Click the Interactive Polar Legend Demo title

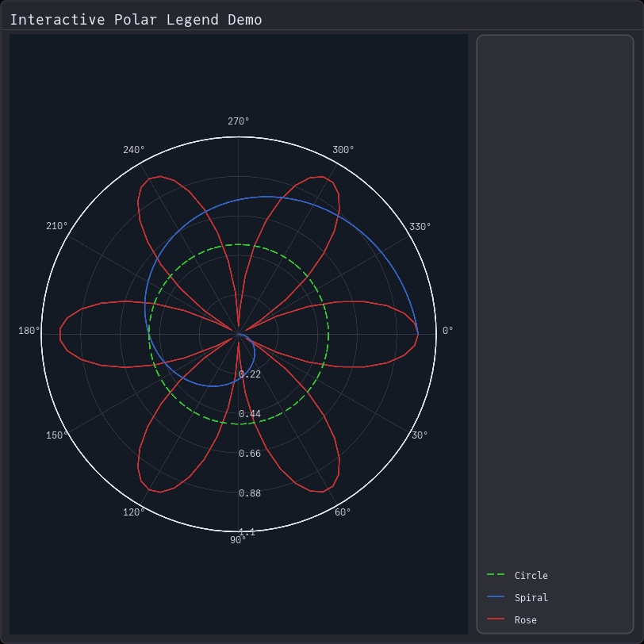(x=136, y=20)
